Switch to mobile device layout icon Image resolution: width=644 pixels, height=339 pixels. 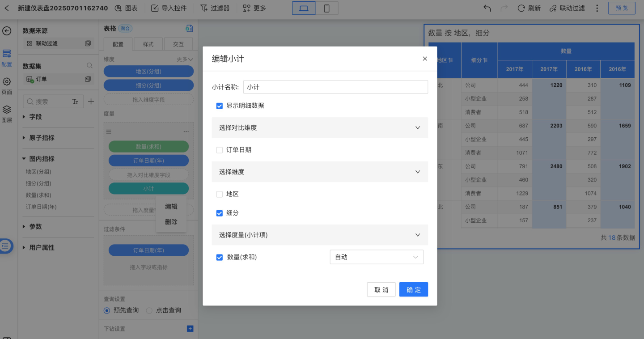(x=326, y=8)
